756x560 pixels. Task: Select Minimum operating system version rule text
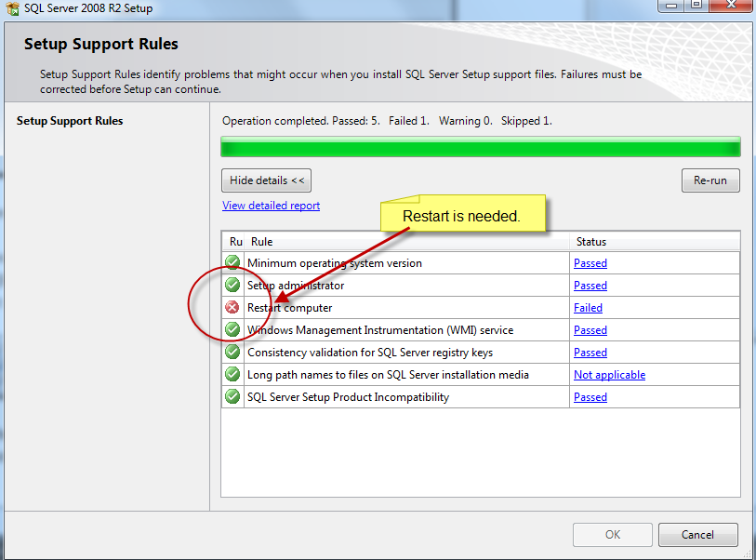click(x=335, y=263)
